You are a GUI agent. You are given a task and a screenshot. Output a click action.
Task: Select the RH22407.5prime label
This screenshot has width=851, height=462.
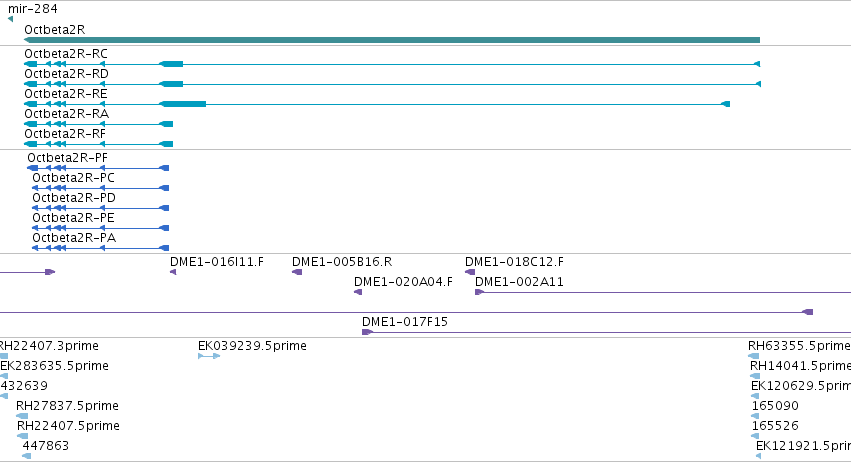click(68, 426)
